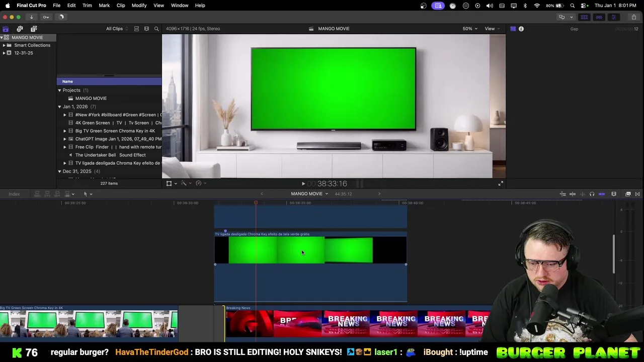Select the MANGO MOVIE project in browser
Viewport: 644px width, 362px height.
click(91, 99)
